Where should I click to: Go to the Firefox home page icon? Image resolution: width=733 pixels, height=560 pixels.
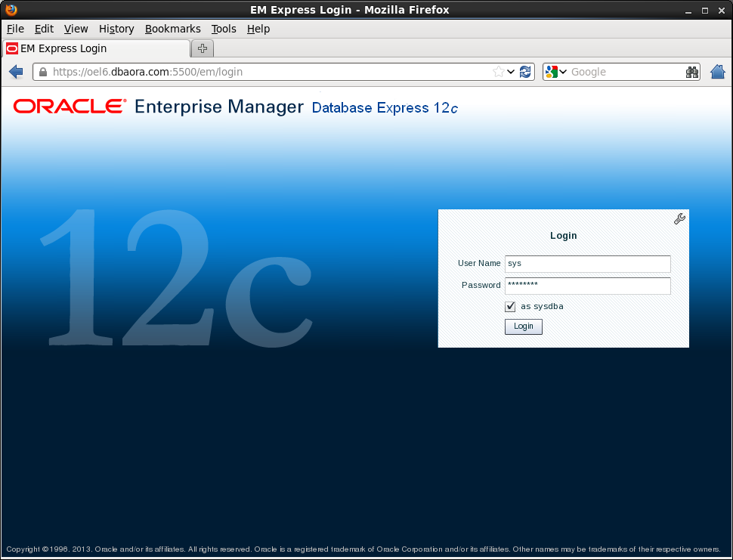(718, 72)
